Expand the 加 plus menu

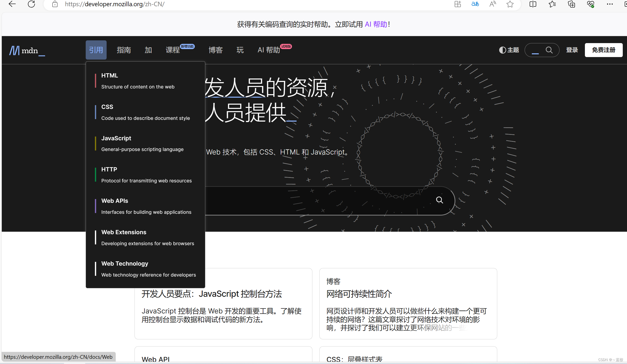(x=148, y=50)
